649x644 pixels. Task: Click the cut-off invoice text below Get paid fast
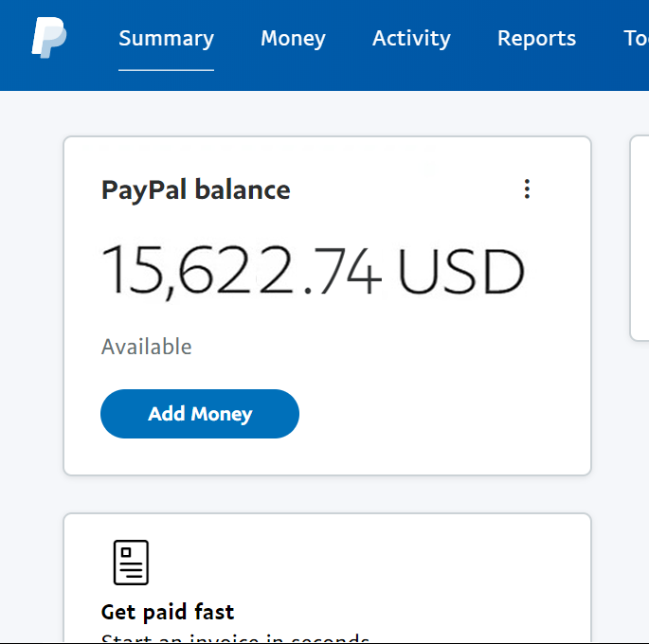pos(235,638)
